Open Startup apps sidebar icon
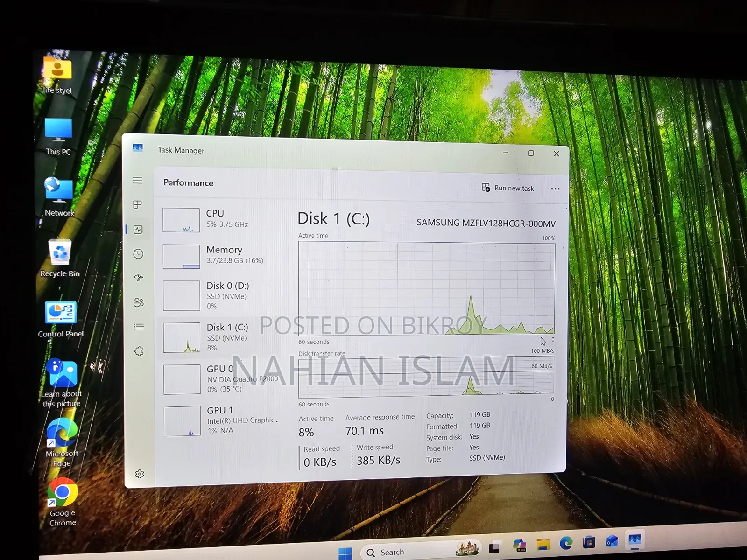747x560 pixels. [x=138, y=278]
